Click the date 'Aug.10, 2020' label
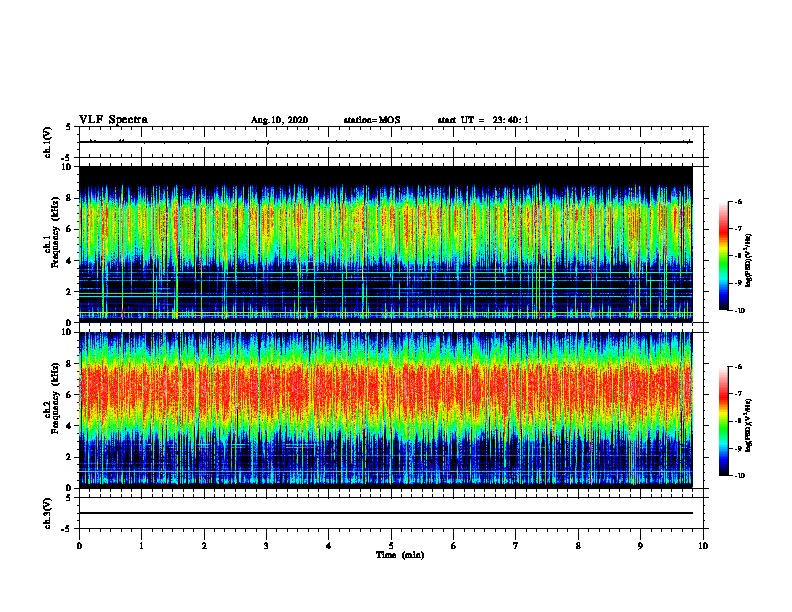 [279, 120]
